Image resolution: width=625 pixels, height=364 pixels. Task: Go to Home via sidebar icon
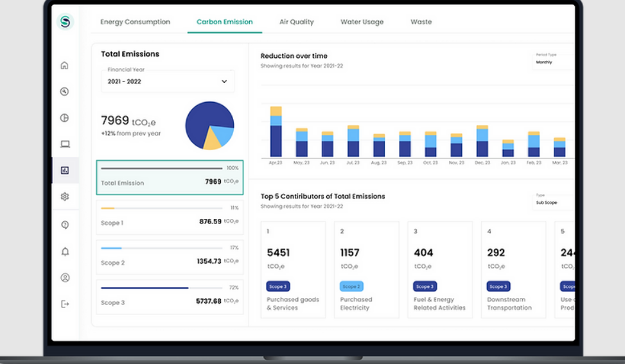pyautogui.click(x=64, y=65)
